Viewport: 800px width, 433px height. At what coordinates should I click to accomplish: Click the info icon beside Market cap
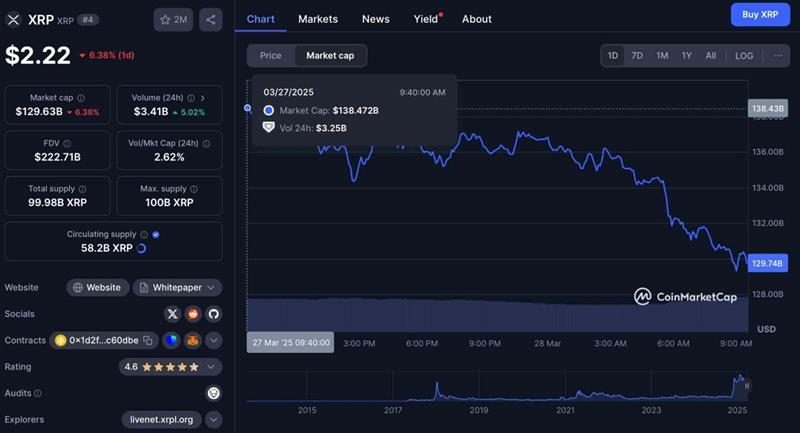[81, 98]
